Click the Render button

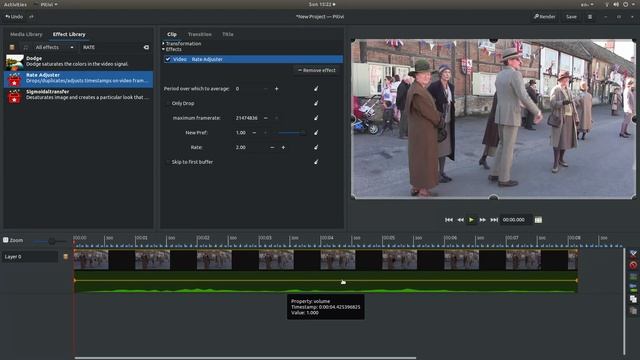[544, 17]
